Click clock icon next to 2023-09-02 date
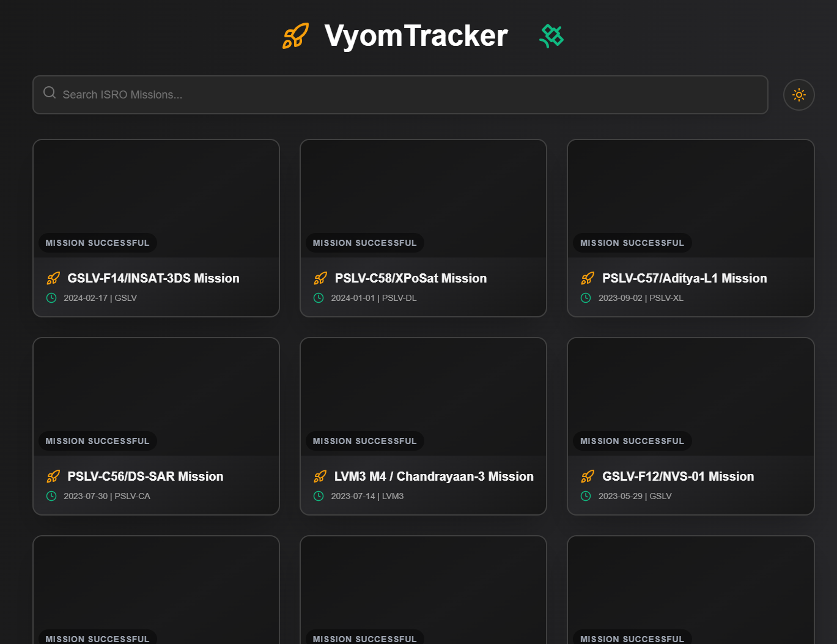The image size is (837, 644). pyautogui.click(x=586, y=298)
